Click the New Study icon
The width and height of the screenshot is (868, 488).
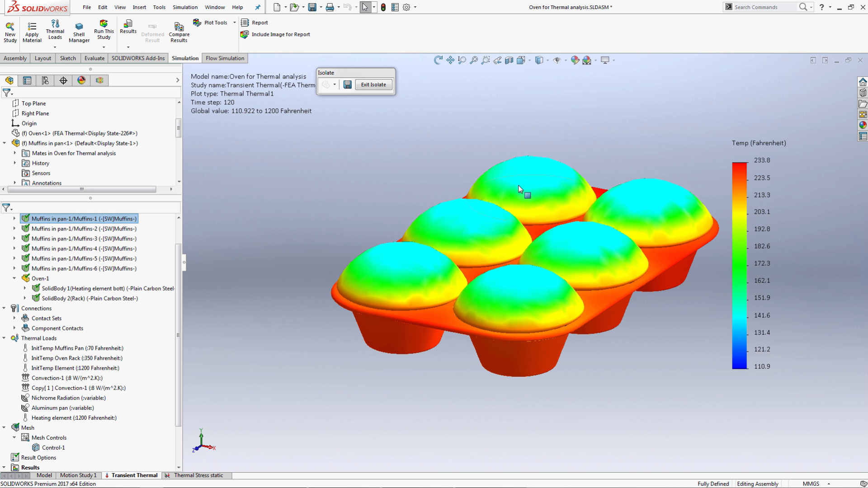(10, 32)
